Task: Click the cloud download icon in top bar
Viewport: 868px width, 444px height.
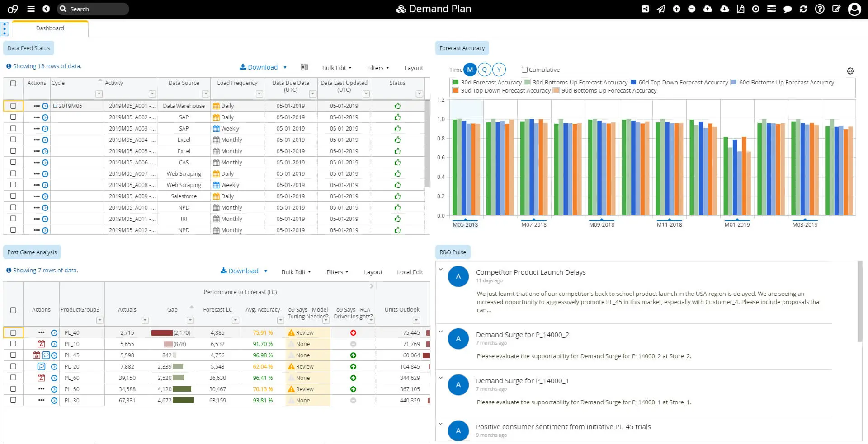Action: tap(724, 9)
